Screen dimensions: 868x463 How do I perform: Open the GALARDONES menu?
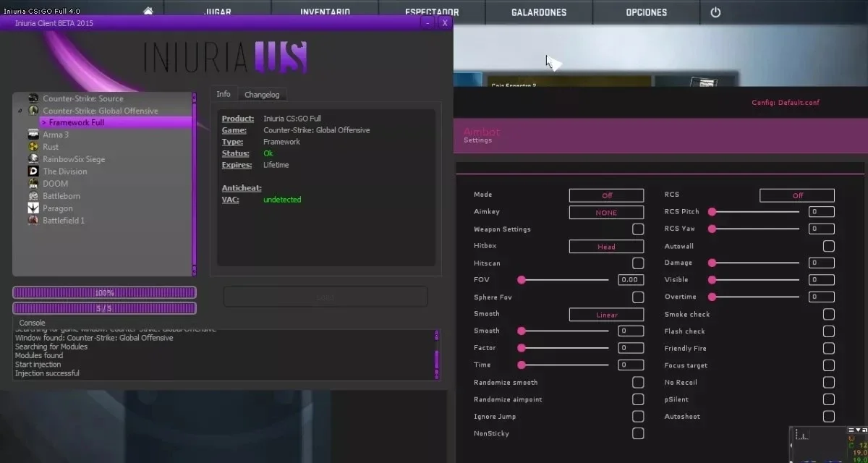tap(539, 12)
